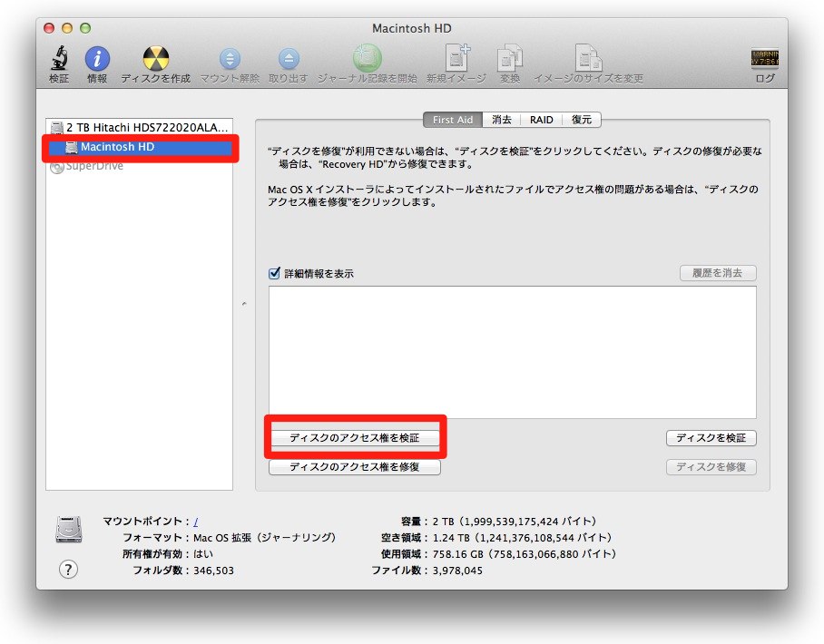Switch to the RAID tab
The width and height of the screenshot is (824, 644).
pyautogui.click(x=542, y=120)
